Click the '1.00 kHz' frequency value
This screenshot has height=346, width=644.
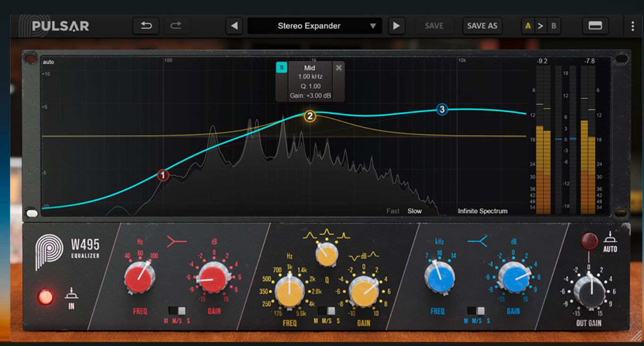(x=310, y=76)
